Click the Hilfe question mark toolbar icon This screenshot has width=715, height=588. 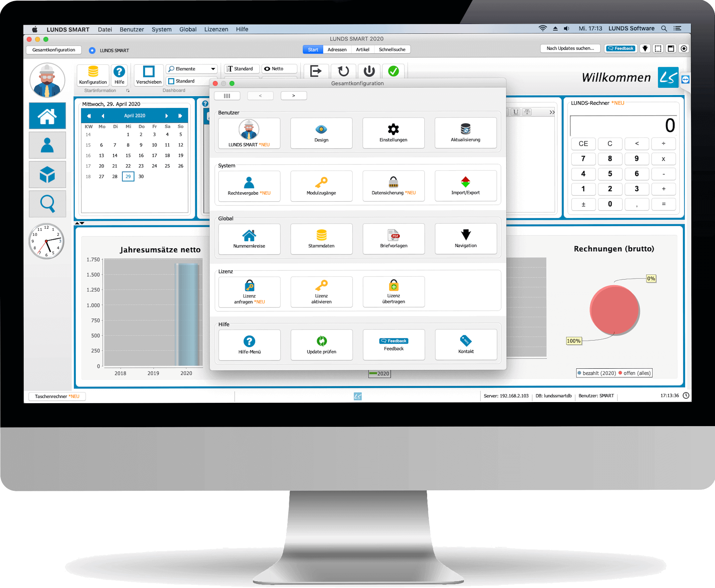119,75
